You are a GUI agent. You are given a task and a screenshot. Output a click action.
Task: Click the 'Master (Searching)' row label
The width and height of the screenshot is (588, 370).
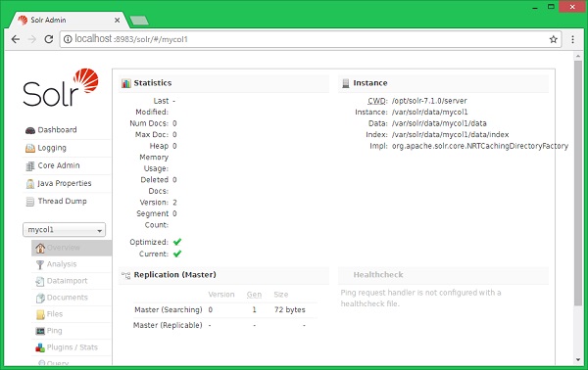click(168, 309)
